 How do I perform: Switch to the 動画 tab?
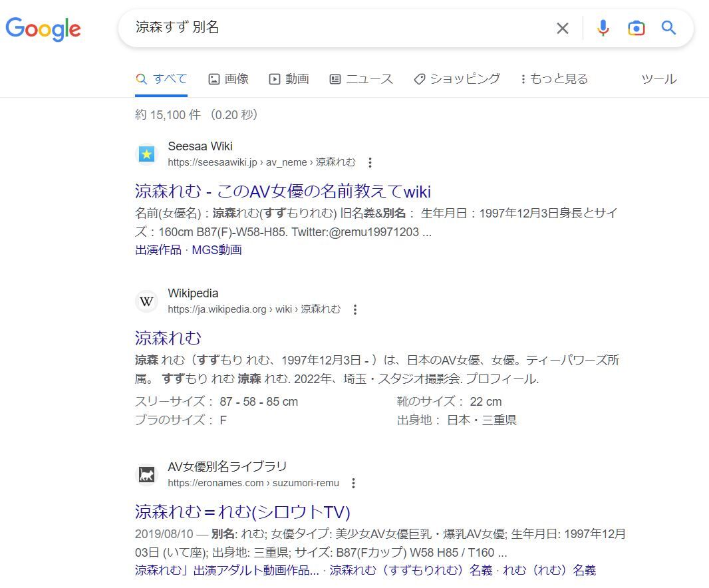coord(289,79)
